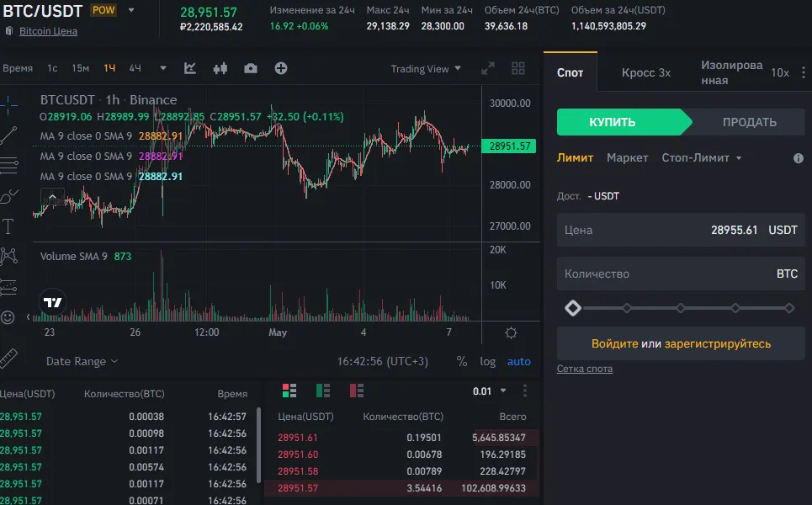
Task: Open the 0.01 price grouping dropdown
Action: click(489, 391)
